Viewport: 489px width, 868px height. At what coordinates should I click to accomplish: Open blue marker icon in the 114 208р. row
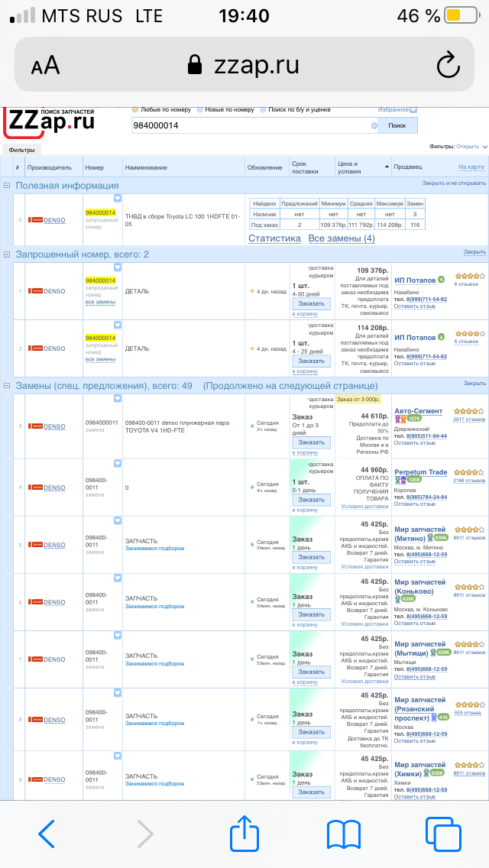[x=118, y=325]
